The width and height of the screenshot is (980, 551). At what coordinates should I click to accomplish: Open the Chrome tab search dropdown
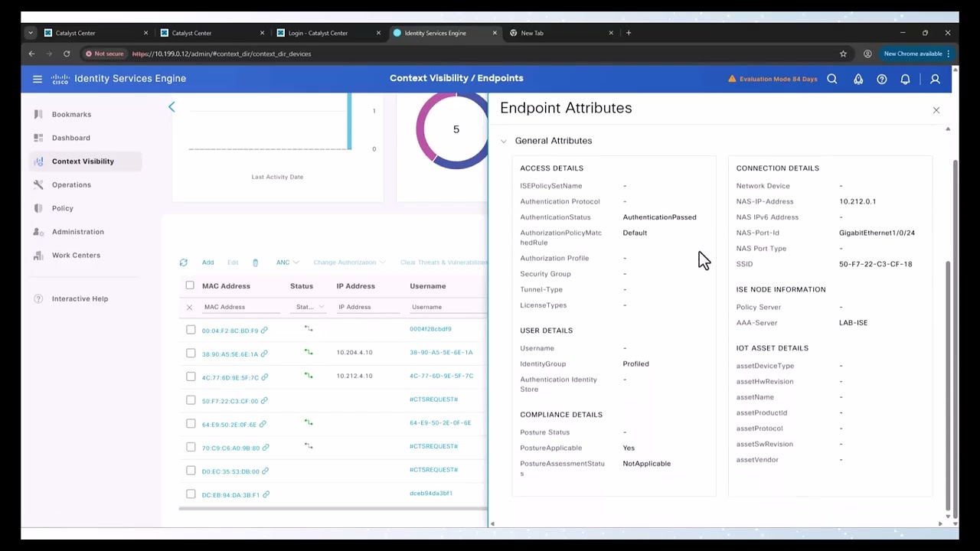(x=30, y=33)
